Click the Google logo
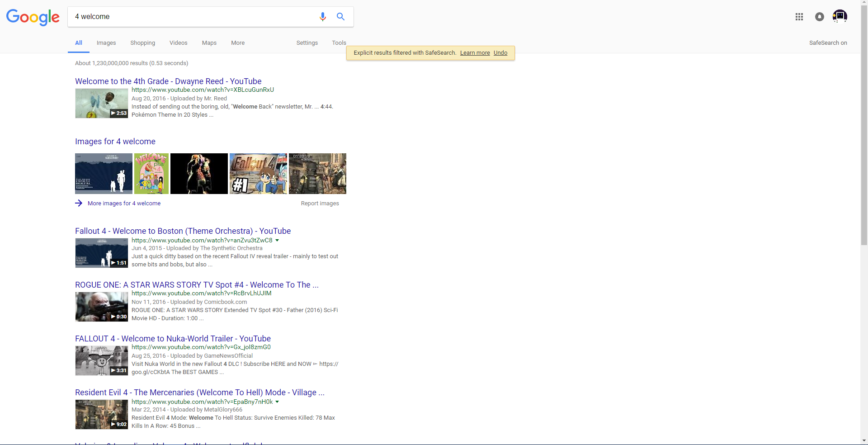 click(33, 17)
